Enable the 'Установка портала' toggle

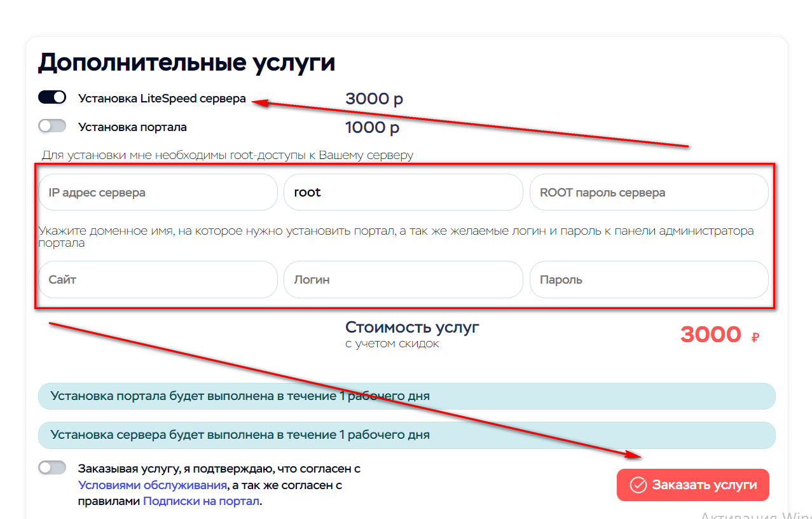click(x=52, y=126)
